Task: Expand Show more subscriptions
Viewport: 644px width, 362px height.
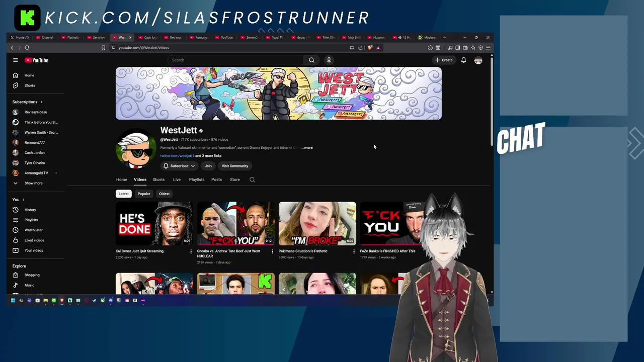Action: click(x=35, y=183)
